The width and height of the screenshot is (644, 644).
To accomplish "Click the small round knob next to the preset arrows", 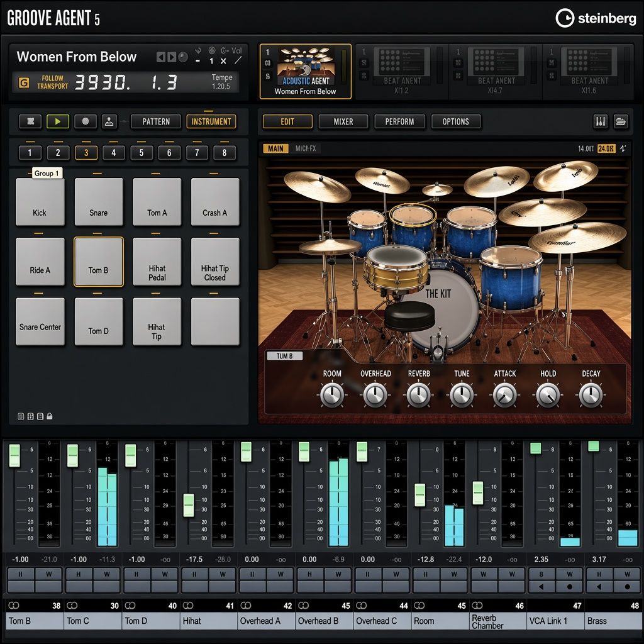I will pyautogui.click(x=183, y=57).
